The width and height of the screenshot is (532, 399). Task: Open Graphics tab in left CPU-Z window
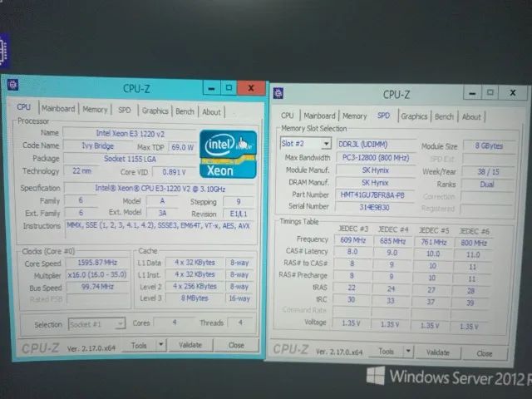(155, 111)
